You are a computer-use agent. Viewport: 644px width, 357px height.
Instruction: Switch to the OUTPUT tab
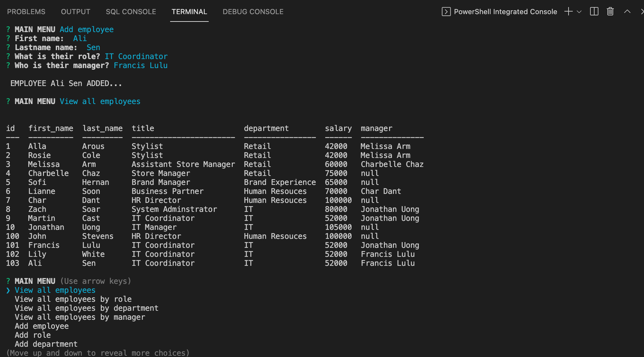click(x=75, y=12)
